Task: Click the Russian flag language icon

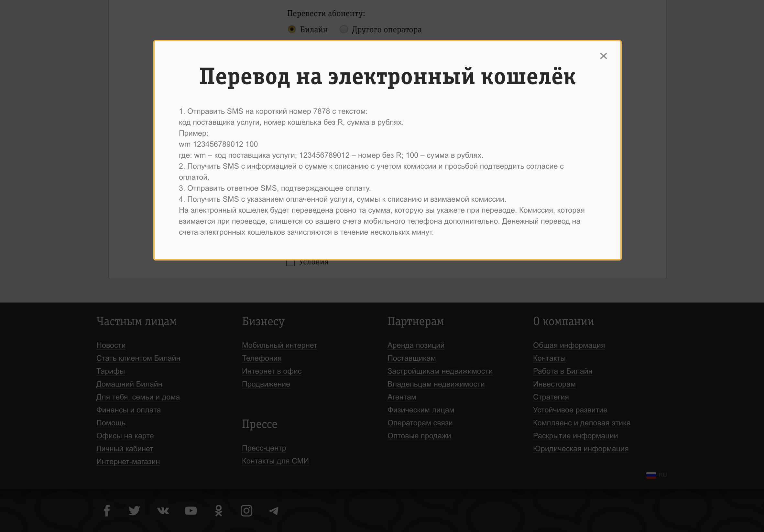Action: [651, 475]
